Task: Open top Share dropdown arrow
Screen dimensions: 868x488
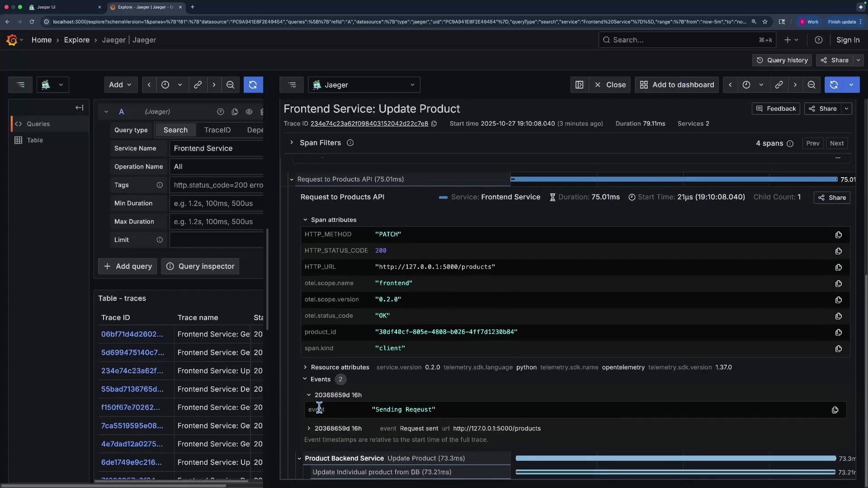Action: (858, 61)
